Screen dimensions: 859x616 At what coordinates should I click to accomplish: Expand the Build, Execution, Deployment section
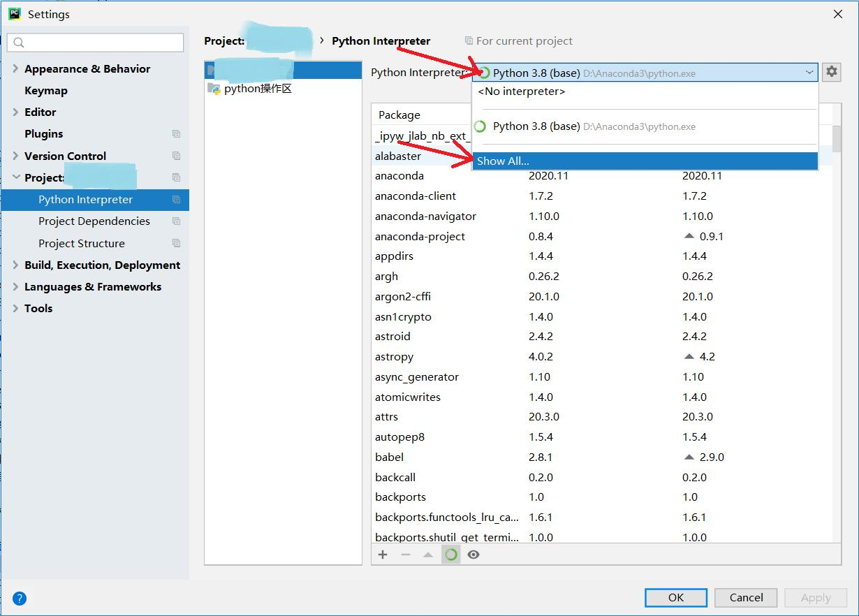pos(15,265)
